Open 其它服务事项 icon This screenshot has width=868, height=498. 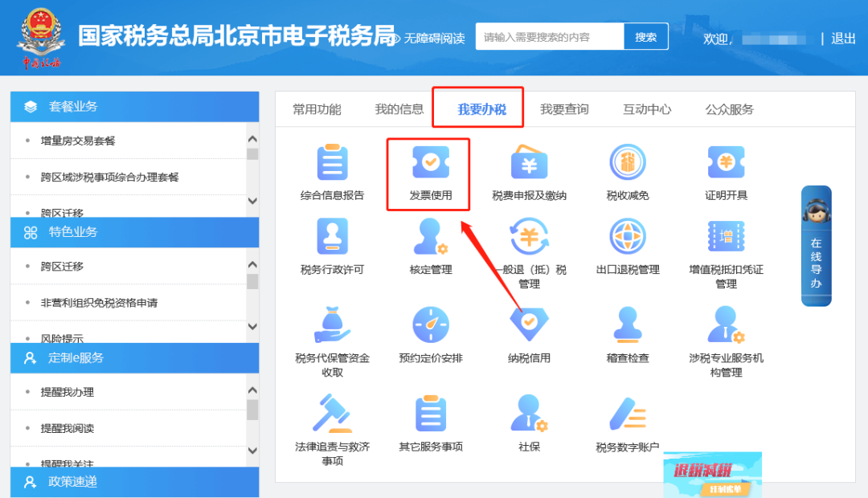pyautogui.click(x=431, y=414)
